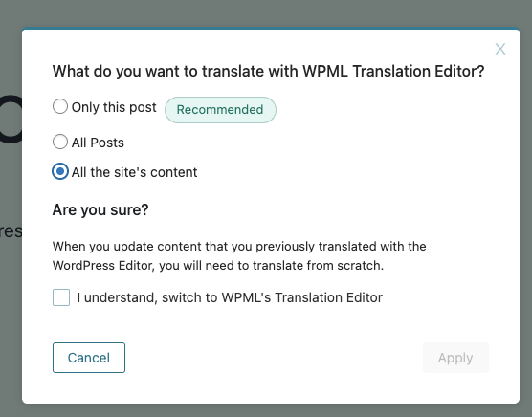The height and width of the screenshot is (417, 532).
Task: Select 'All the site's content' radio button
Action: point(60,171)
